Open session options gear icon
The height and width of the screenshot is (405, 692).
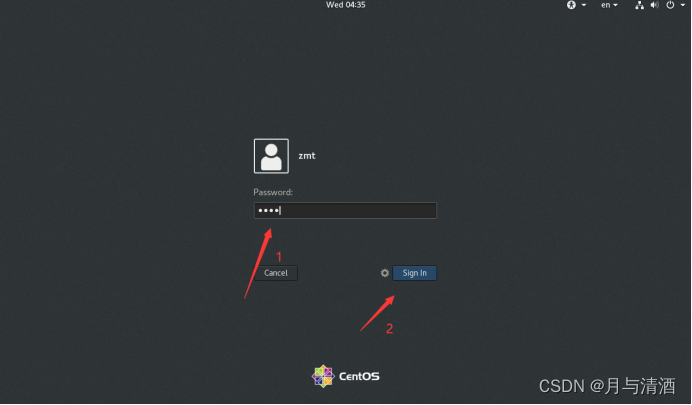point(385,273)
